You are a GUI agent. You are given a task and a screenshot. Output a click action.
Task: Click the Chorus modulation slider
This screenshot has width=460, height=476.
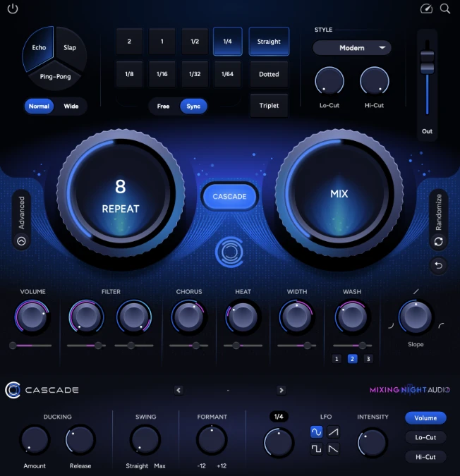(188, 346)
